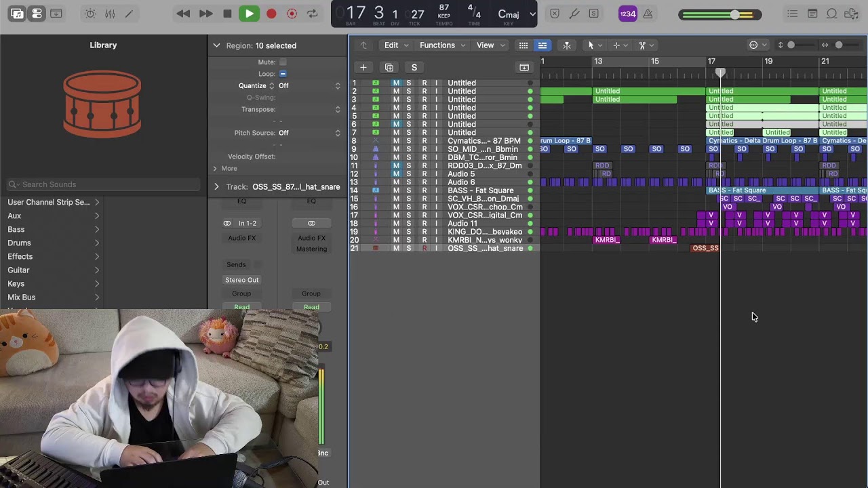Adjust the master volume slider
868x488 pixels.
coord(719,14)
